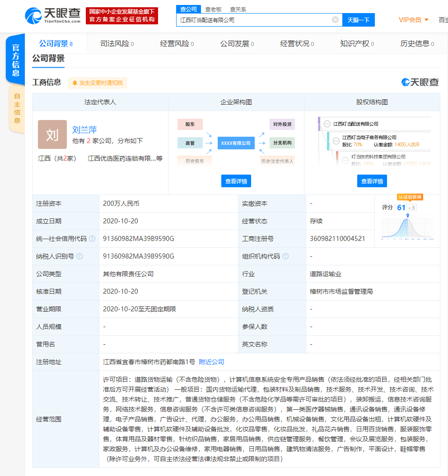
Task: Click the 对外投资 box in diagram
Action: coord(282,124)
